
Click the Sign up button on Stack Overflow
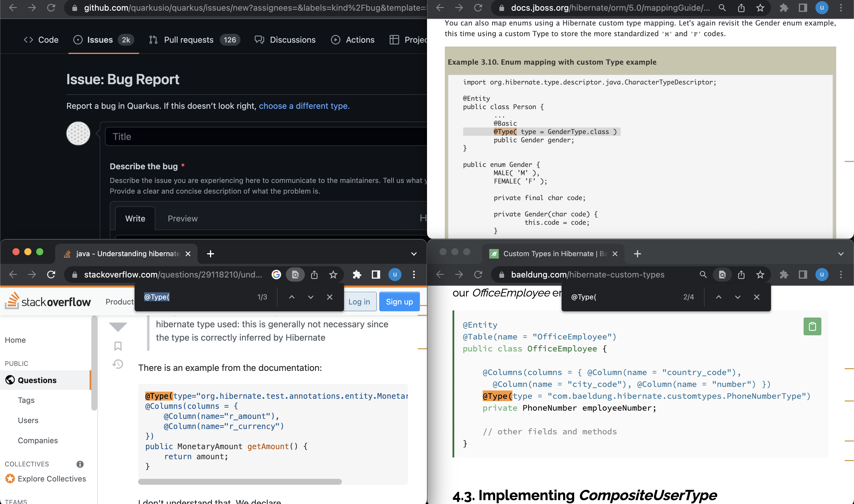(x=399, y=302)
